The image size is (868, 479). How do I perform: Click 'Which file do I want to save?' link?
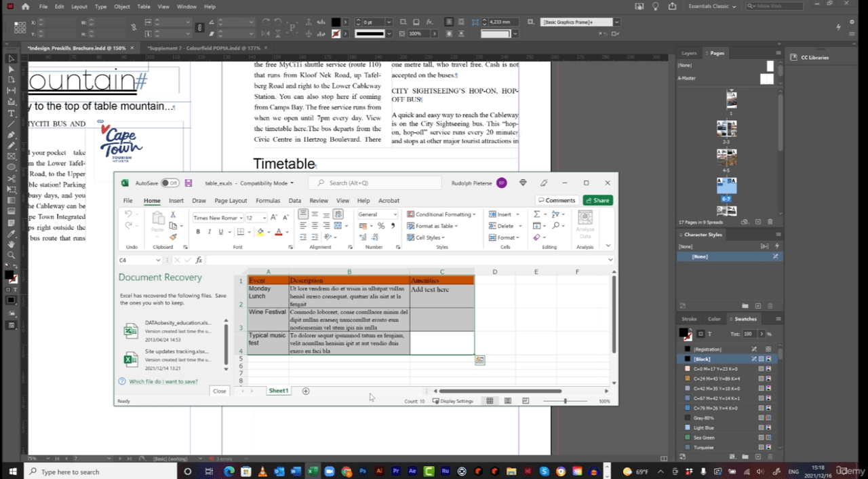[163, 381]
